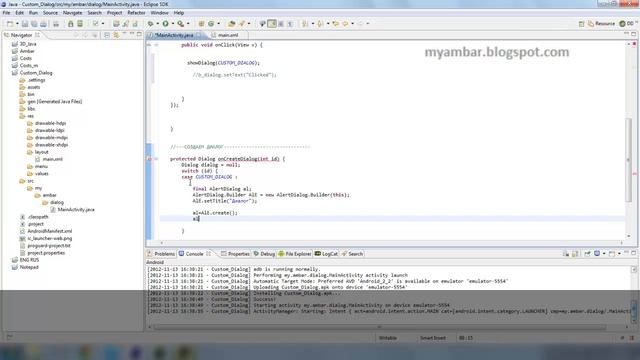Open the External Tools dropdown arrow

[188, 24]
